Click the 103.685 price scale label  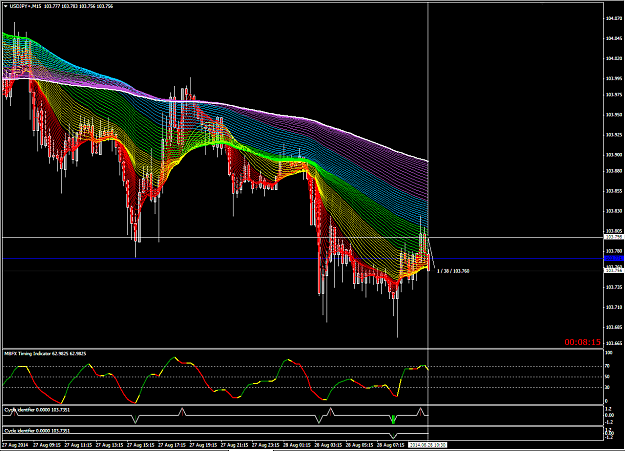coord(614,327)
